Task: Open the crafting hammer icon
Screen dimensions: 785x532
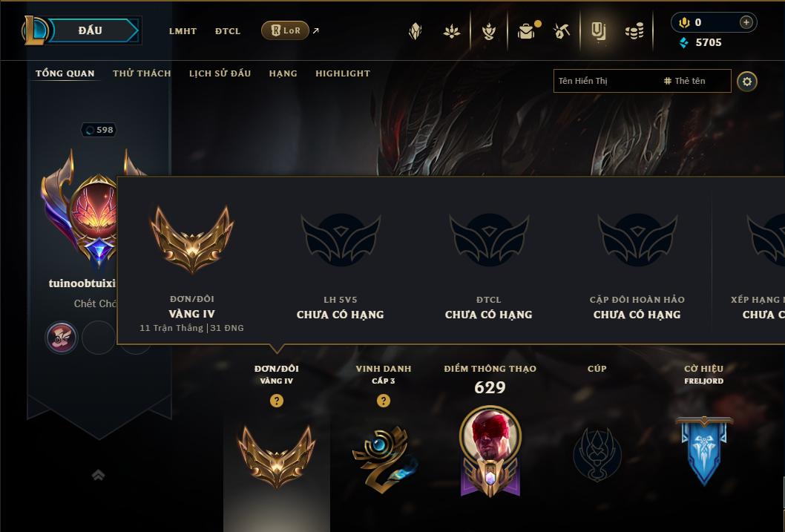Action: [561, 31]
